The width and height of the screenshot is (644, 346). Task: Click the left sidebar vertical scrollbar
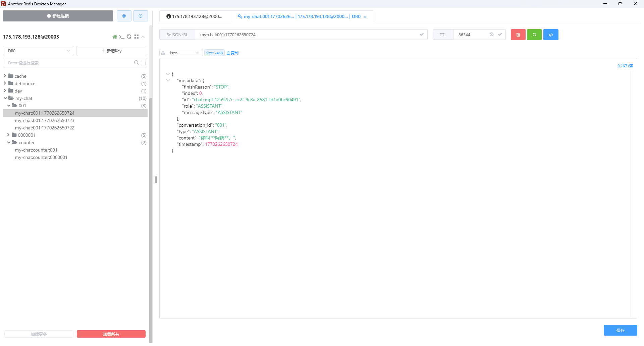(x=151, y=201)
